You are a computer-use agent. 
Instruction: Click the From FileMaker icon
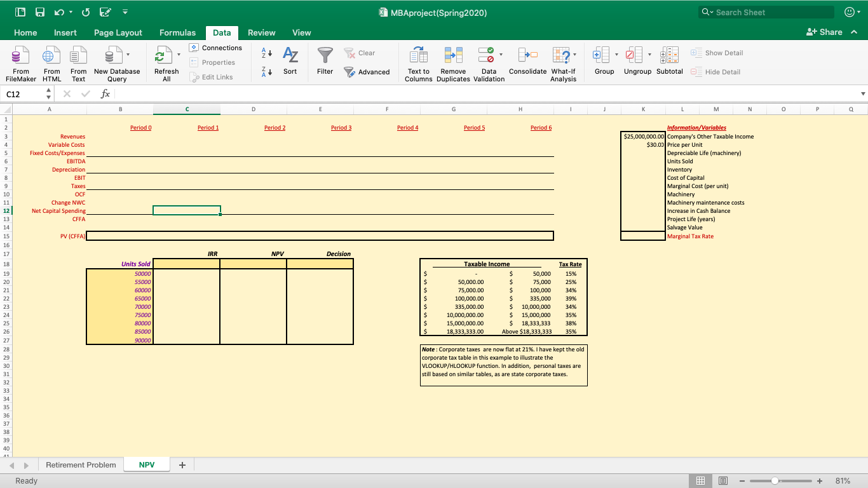(21, 55)
